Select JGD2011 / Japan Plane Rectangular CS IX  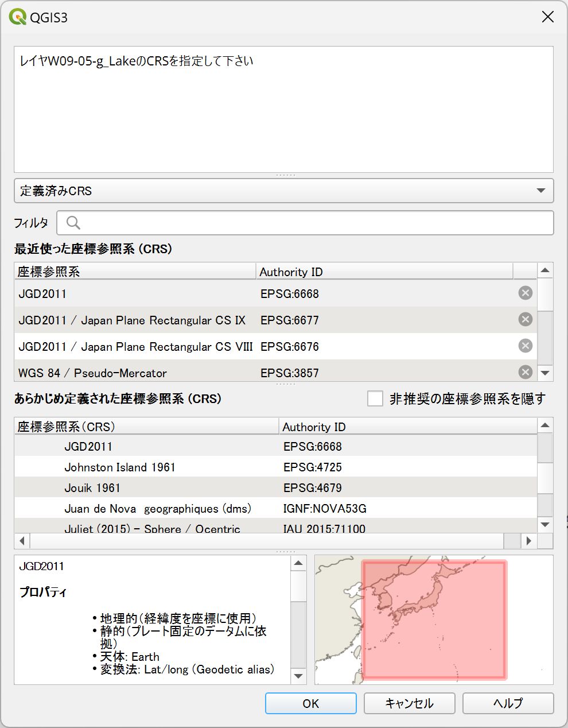[x=276, y=320]
